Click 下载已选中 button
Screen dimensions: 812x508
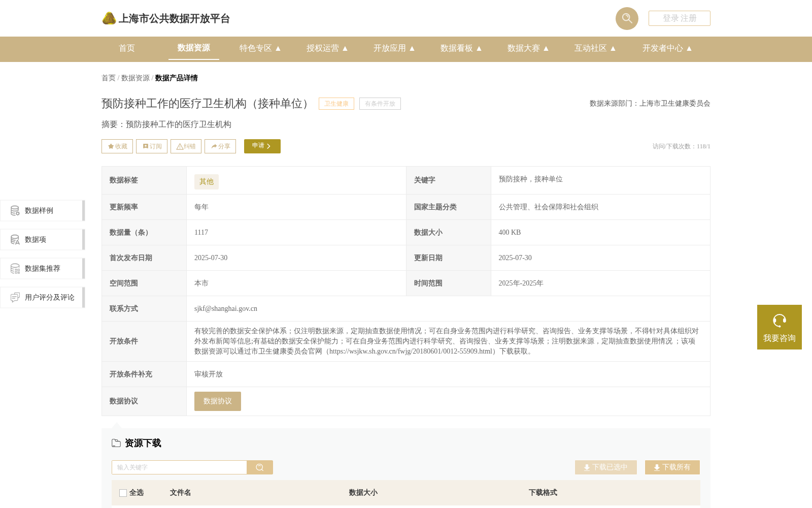(x=606, y=467)
